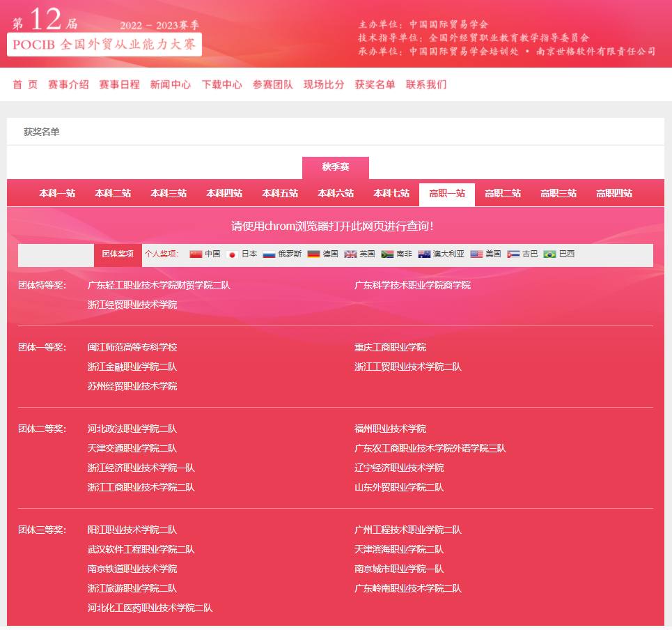Select the South Africa flag icon

click(x=388, y=254)
